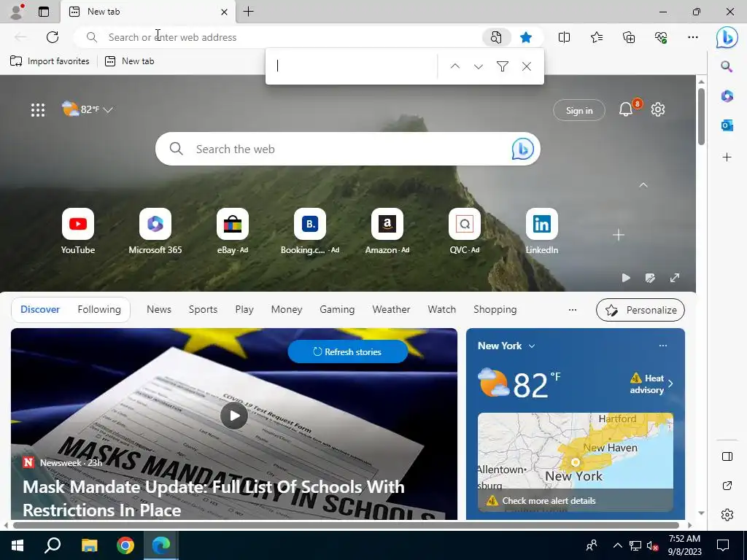Open the News feed tab
747x560 pixels.
point(158,309)
